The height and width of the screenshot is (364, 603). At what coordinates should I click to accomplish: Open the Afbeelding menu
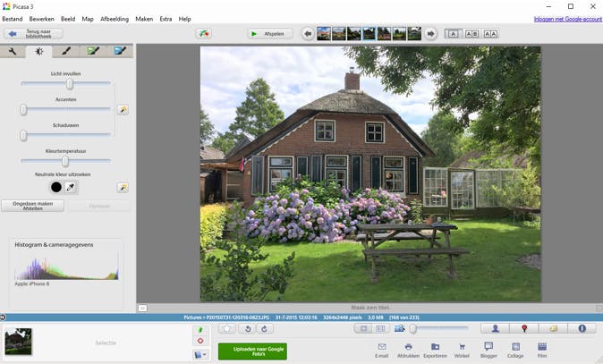click(x=115, y=19)
